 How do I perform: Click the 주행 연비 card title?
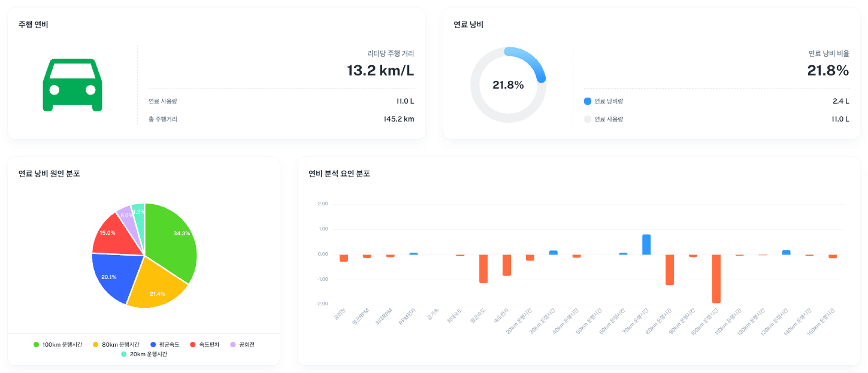point(34,25)
